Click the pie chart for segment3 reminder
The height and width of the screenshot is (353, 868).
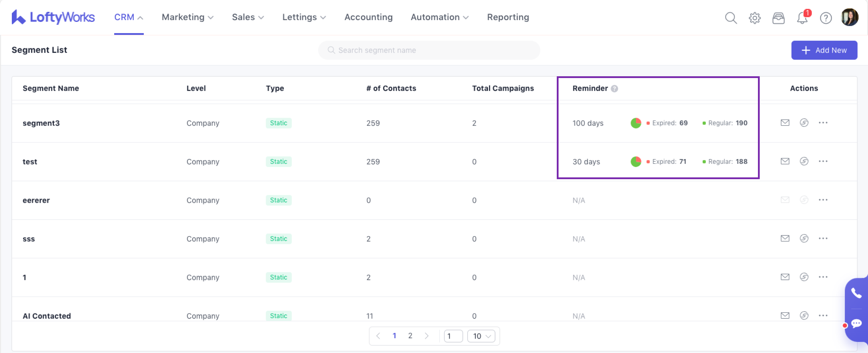pyautogui.click(x=635, y=123)
